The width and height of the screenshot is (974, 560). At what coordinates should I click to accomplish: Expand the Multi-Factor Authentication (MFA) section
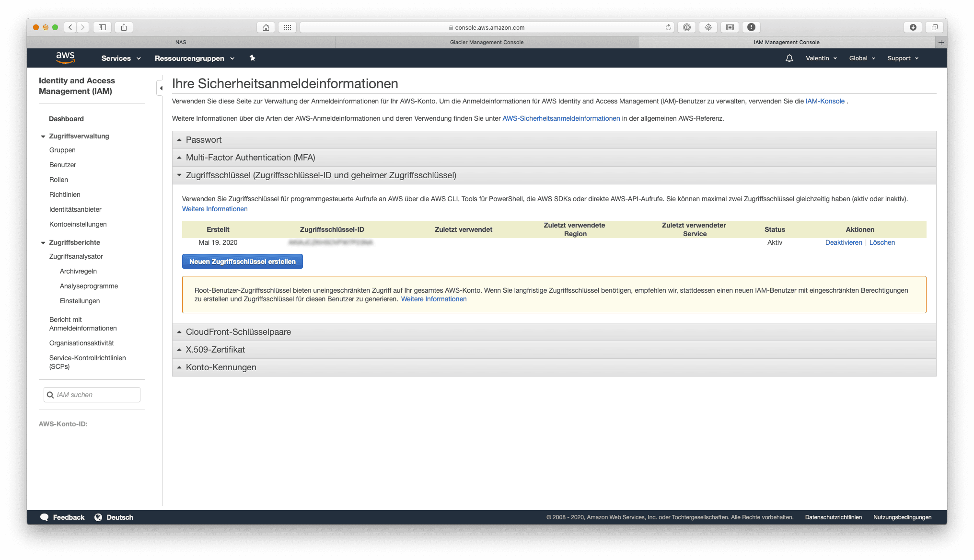(554, 158)
